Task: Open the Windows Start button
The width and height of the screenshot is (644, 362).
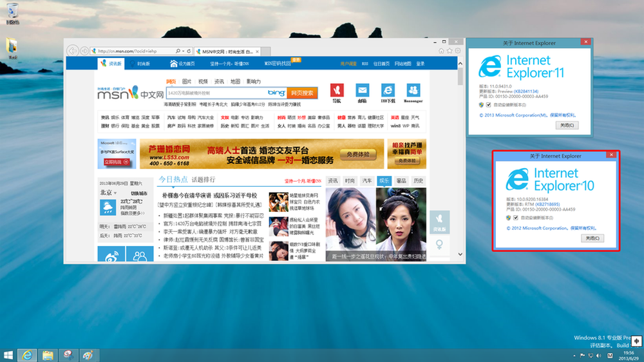Action: point(8,355)
